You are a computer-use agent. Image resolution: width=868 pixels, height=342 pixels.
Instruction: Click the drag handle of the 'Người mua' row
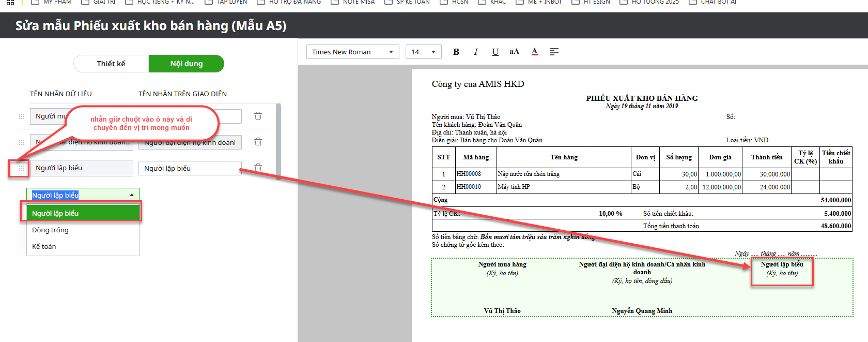pos(22,116)
